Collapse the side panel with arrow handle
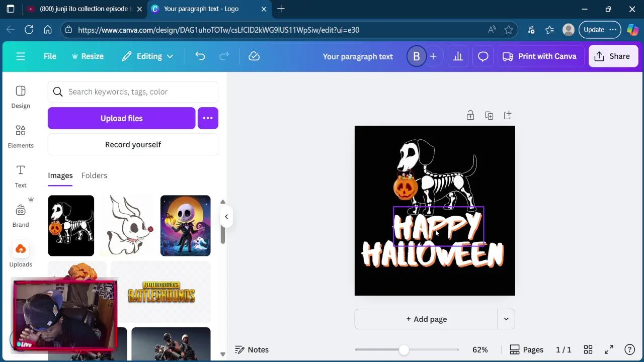Screen dimensions: 644x362 pos(226,217)
